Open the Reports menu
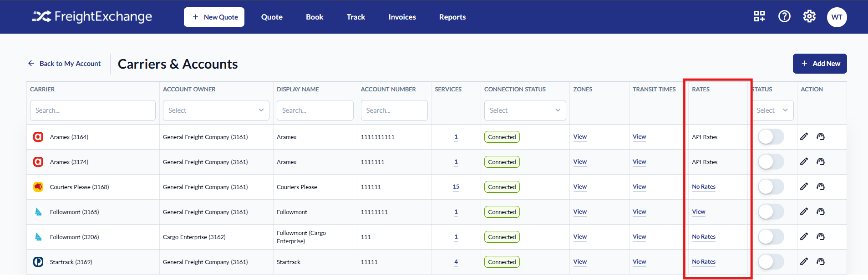Image resolution: width=868 pixels, height=280 pixels. click(452, 17)
